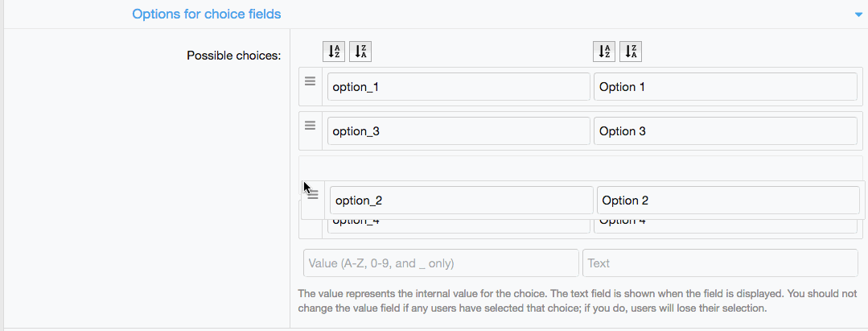Collapse the Options for choice fields section

[859, 14]
